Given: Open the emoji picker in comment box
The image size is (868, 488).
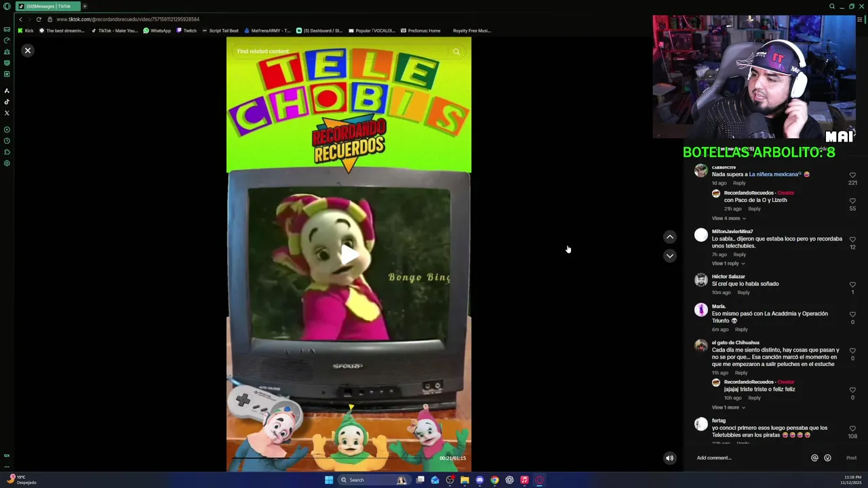Looking at the screenshot, I should click(827, 458).
